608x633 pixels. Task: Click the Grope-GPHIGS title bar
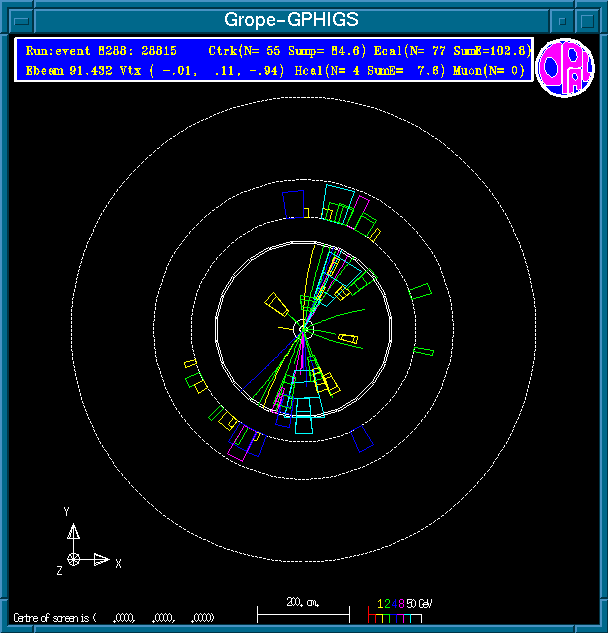click(290, 19)
